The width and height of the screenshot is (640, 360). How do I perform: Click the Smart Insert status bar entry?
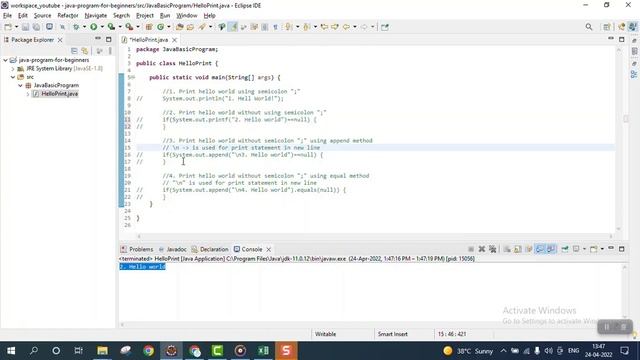pyautogui.click(x=393, y=334)
